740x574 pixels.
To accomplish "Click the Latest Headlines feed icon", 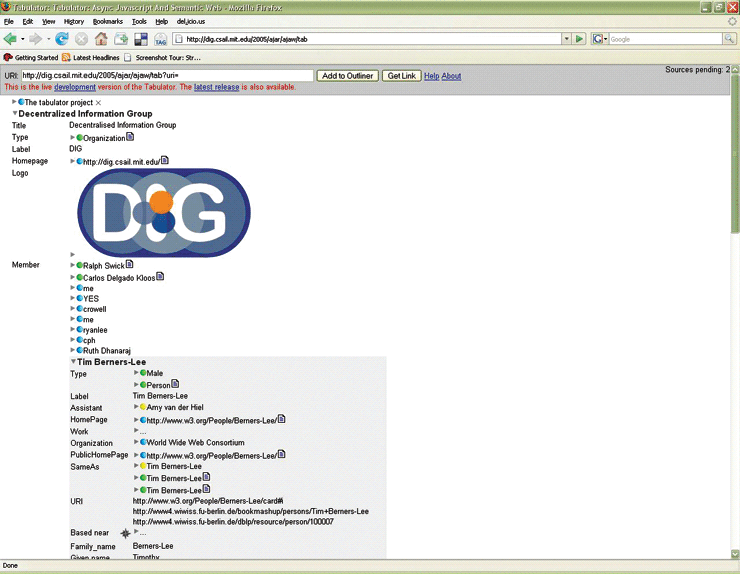I will pyautogui.click(x=66, y=58).
